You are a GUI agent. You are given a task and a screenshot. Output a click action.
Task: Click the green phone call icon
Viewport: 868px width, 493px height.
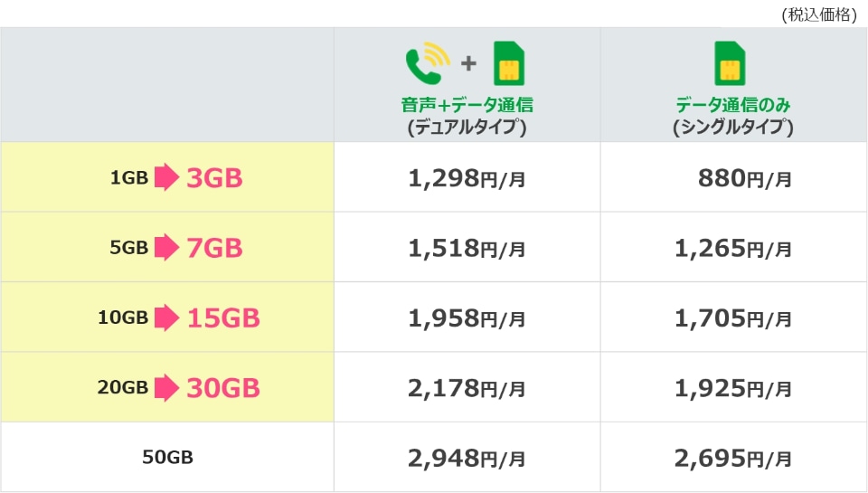[426, 62]
